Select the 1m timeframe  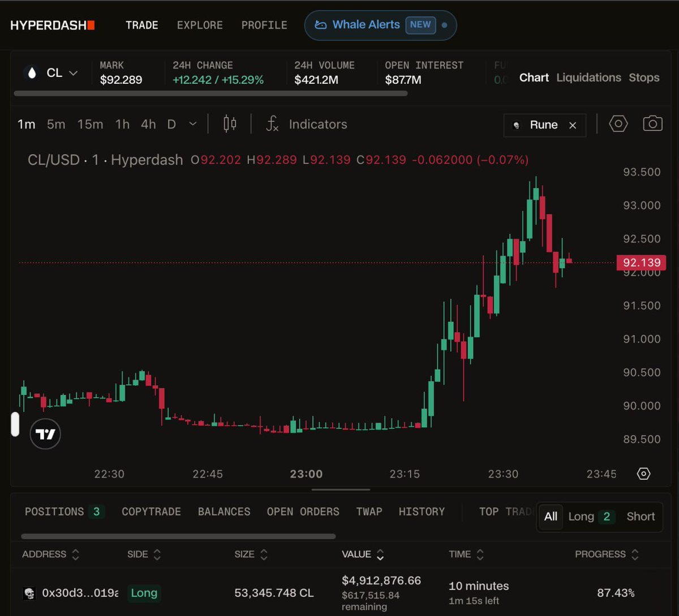pos(26,124)
